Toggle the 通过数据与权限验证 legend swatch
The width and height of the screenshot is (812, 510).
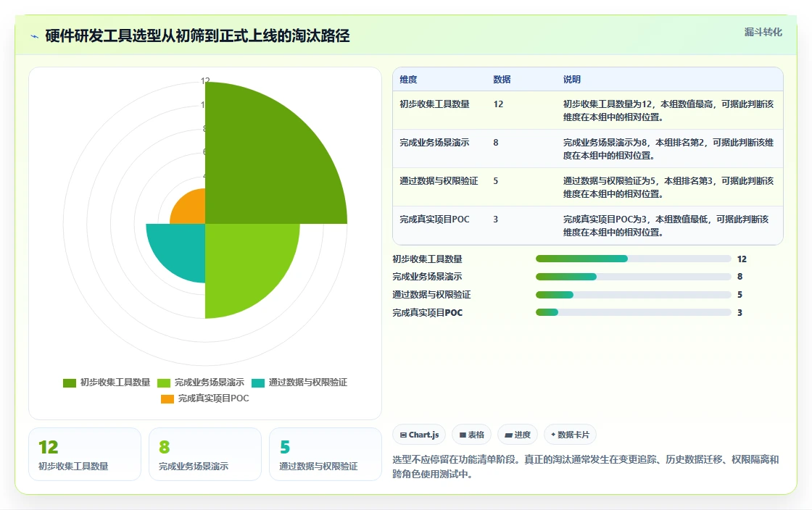pos(258,382)
